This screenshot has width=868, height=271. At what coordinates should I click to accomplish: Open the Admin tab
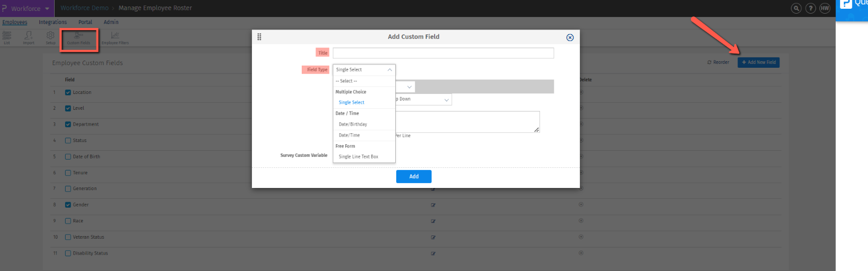click(111, 22)
